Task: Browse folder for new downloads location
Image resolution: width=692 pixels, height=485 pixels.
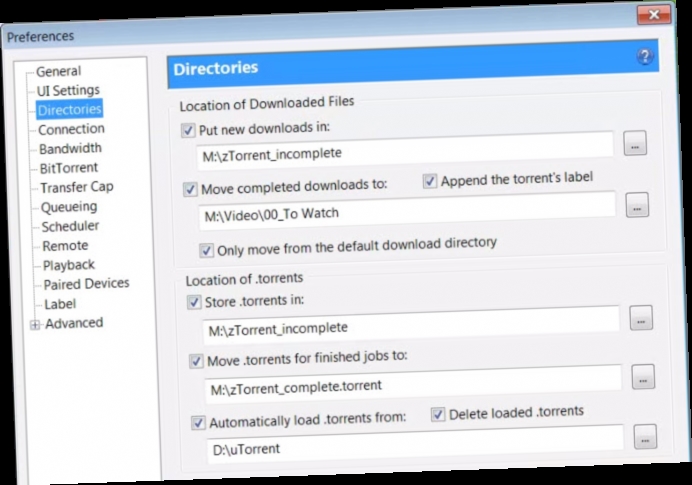Action: tap(635, 143)
